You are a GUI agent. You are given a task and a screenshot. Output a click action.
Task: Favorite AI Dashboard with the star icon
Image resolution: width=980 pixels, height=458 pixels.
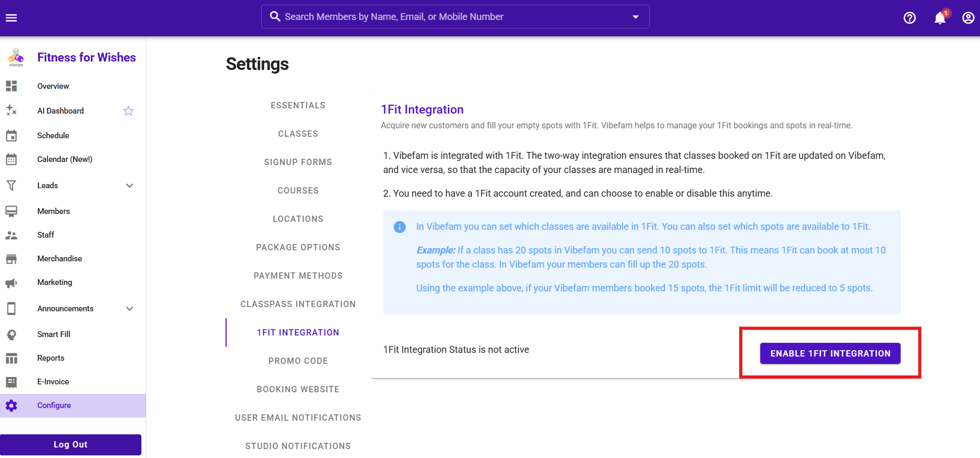128,110
